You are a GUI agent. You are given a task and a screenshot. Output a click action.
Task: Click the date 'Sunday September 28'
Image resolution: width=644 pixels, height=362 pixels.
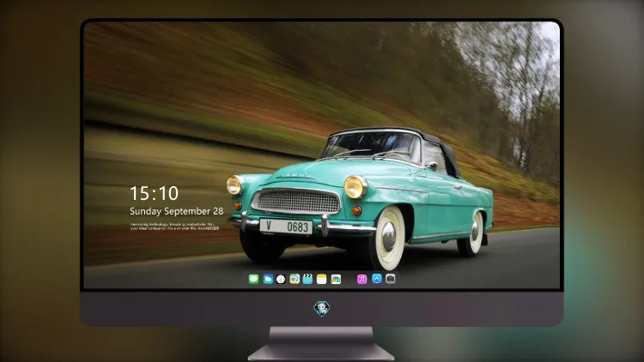[177, 211]
